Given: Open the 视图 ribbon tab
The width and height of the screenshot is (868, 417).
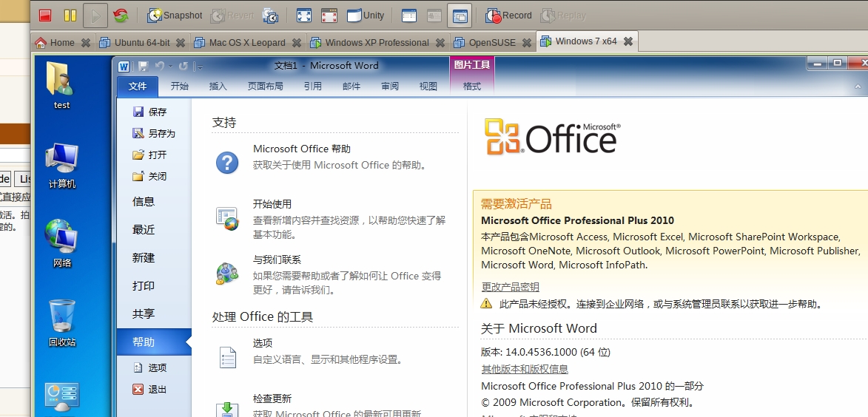Looking at the screenshot, I should coord(428,87).
